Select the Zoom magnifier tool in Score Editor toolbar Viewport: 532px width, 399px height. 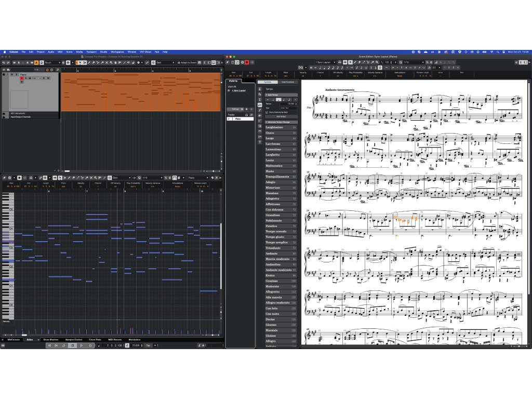(377, 62)
